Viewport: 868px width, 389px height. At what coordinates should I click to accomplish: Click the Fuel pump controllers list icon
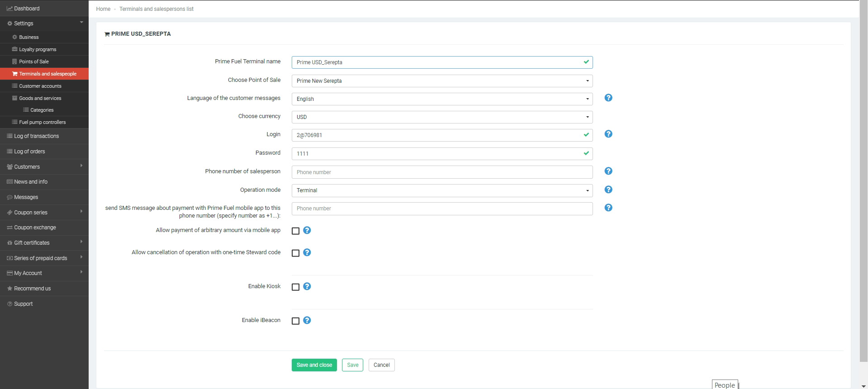click(14, 122)
